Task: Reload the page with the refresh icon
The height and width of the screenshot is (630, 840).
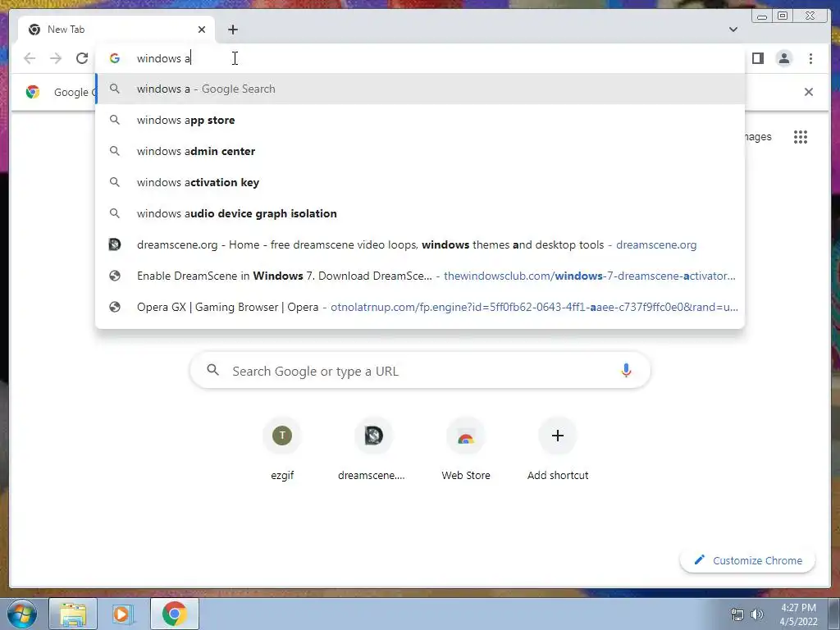Action: click(81, 58)
